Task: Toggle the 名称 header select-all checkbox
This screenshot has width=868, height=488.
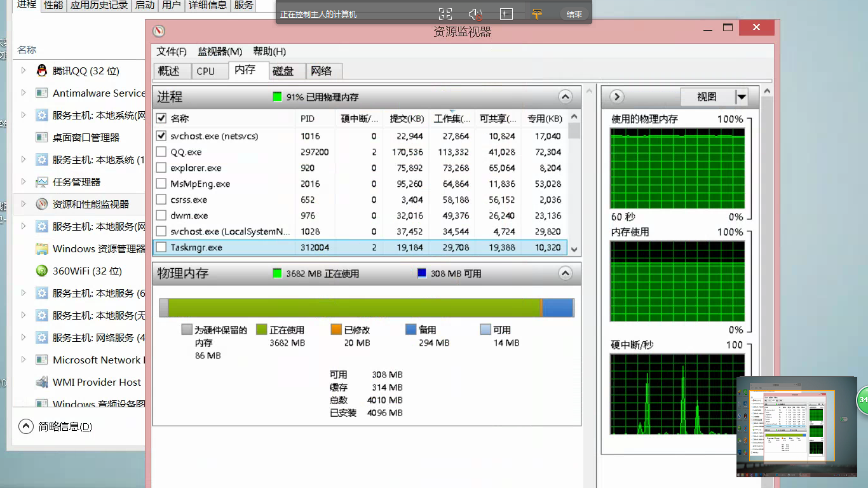Action: 161,118
